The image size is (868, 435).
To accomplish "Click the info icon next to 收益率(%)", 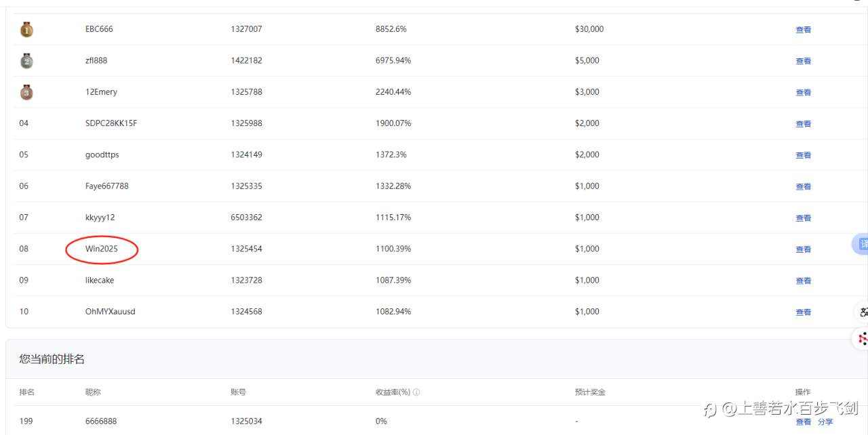I will pyautogui.click(x=416, y=392).
